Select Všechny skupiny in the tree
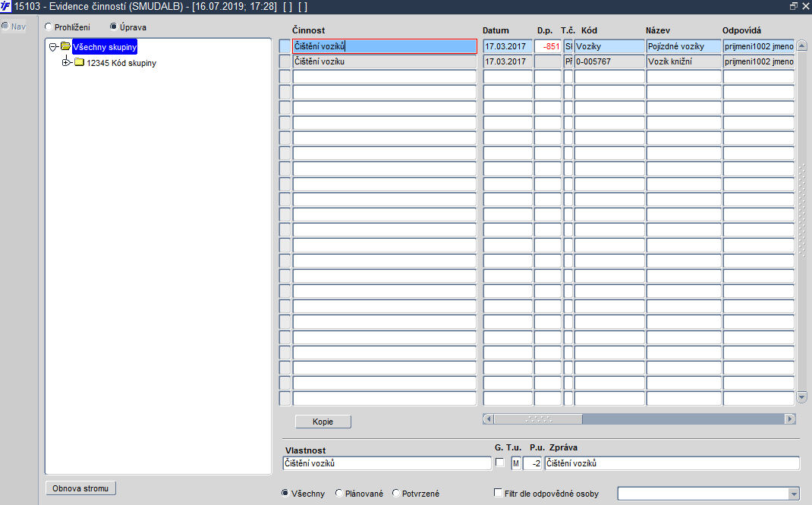The height and width of the screenshot is (505, 812). point(105,47)
